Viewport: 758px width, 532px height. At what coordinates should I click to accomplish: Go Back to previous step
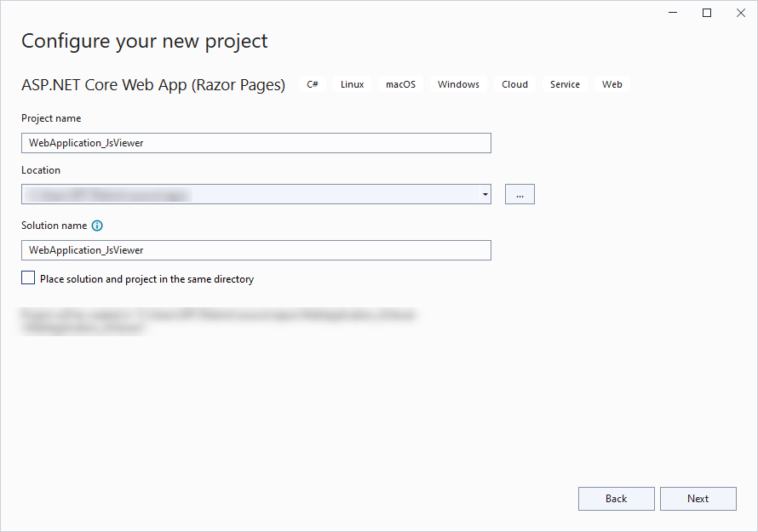[x=617, y=499]
